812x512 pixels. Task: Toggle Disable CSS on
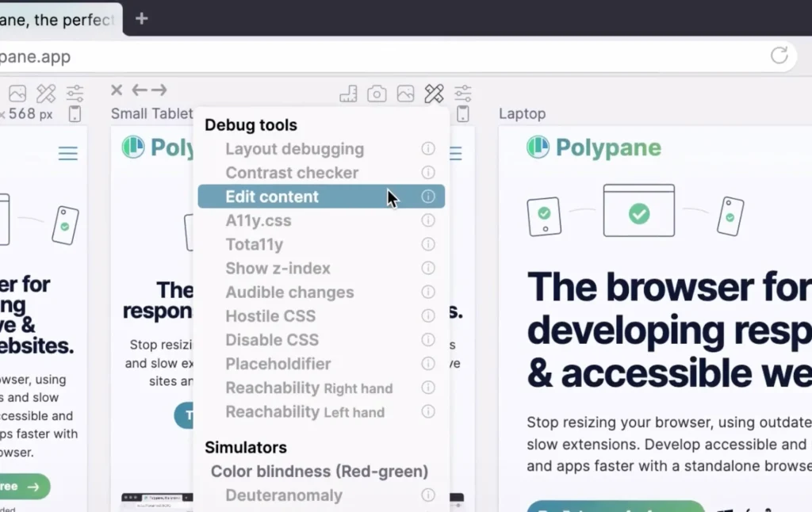pos(272,340)
